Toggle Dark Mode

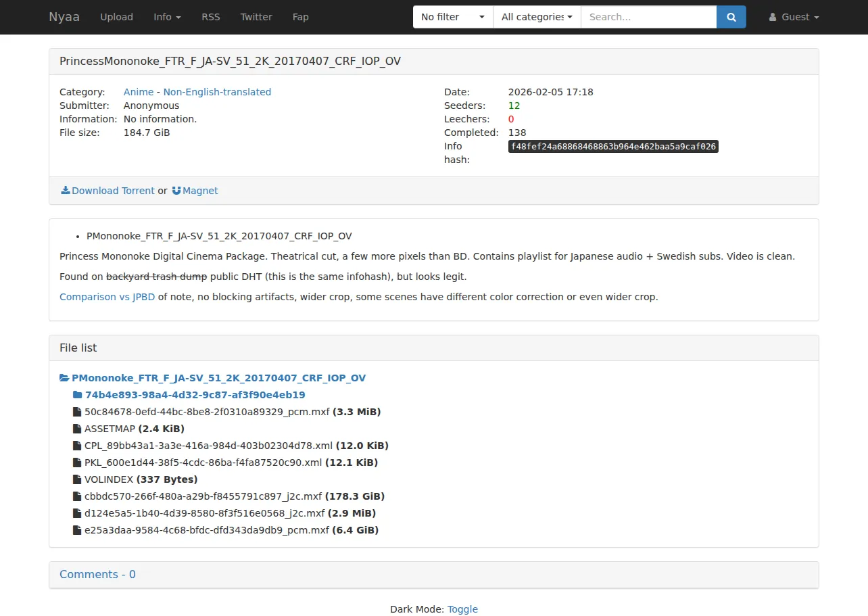[x=462, y=609]
